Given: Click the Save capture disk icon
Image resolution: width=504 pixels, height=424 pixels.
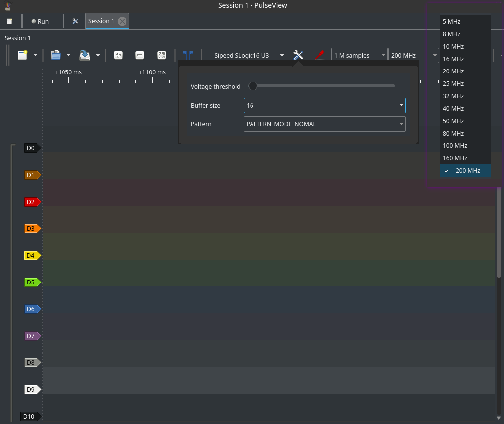Looking at the screenshot, I should point(85,55).
